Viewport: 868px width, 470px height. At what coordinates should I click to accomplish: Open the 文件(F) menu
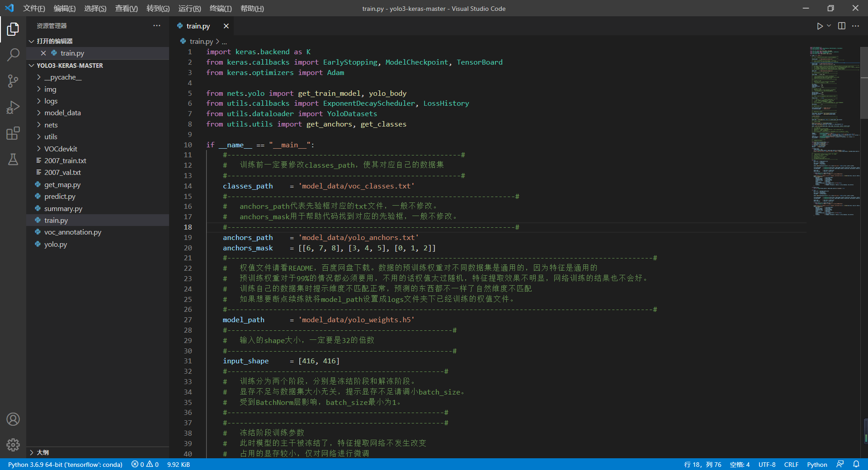coord(34,9)
